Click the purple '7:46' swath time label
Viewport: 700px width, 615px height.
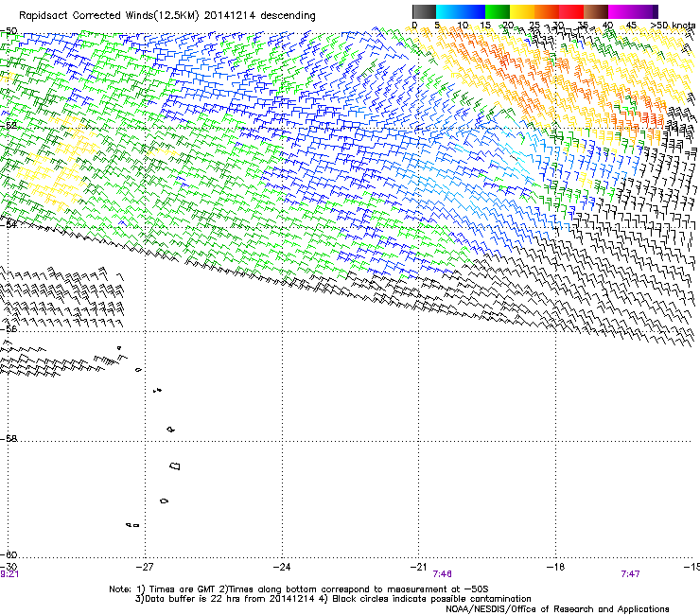click(442, 574)
